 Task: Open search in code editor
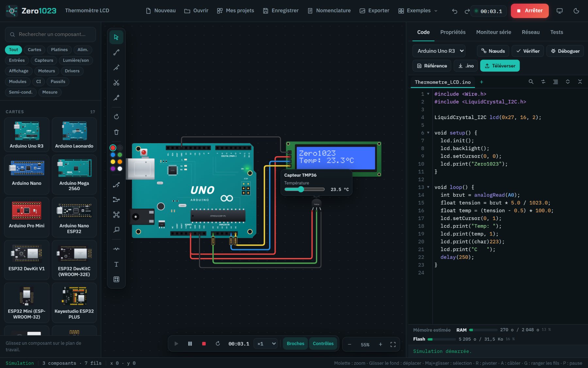tap(531, 82)
